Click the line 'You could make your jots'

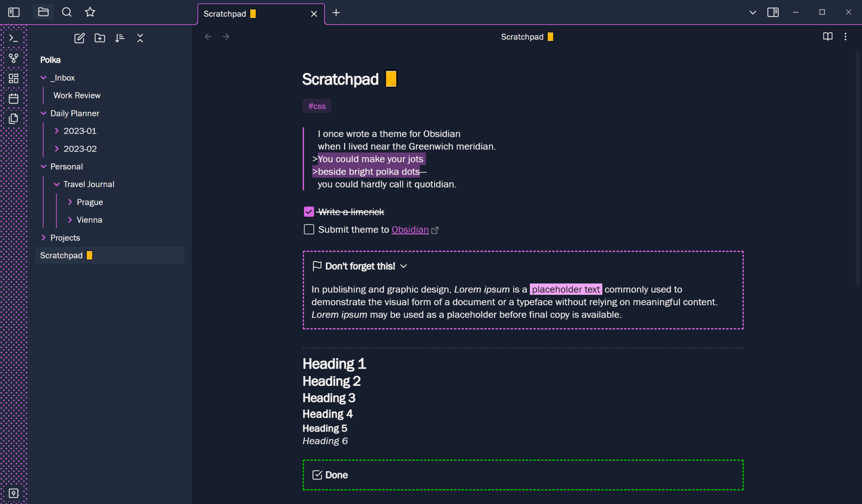(370, 159)
